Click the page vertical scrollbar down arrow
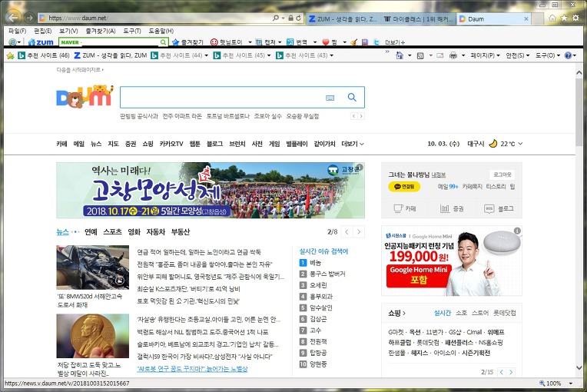Image resolution: width=587 pixels, height=392 pixels. (579, 368)
